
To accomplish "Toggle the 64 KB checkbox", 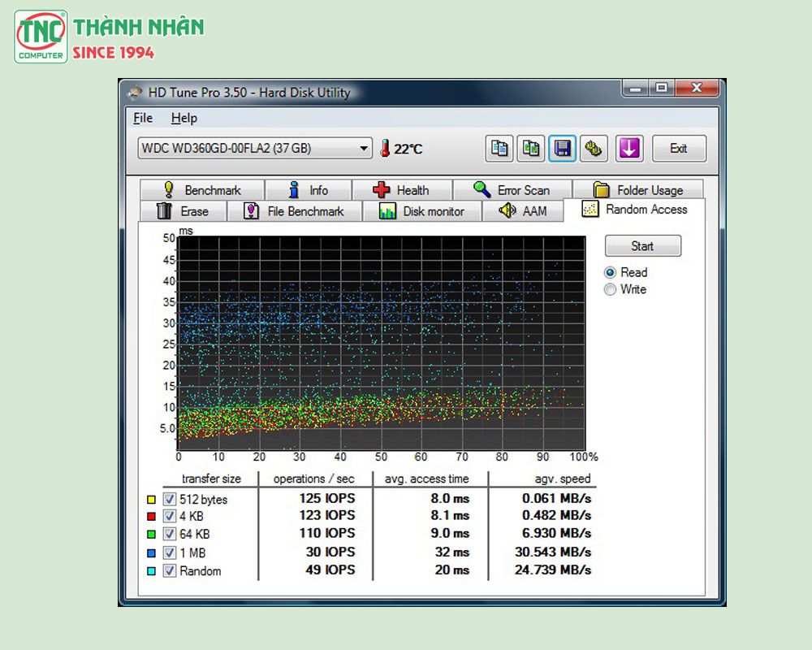I will pos(170,534).
